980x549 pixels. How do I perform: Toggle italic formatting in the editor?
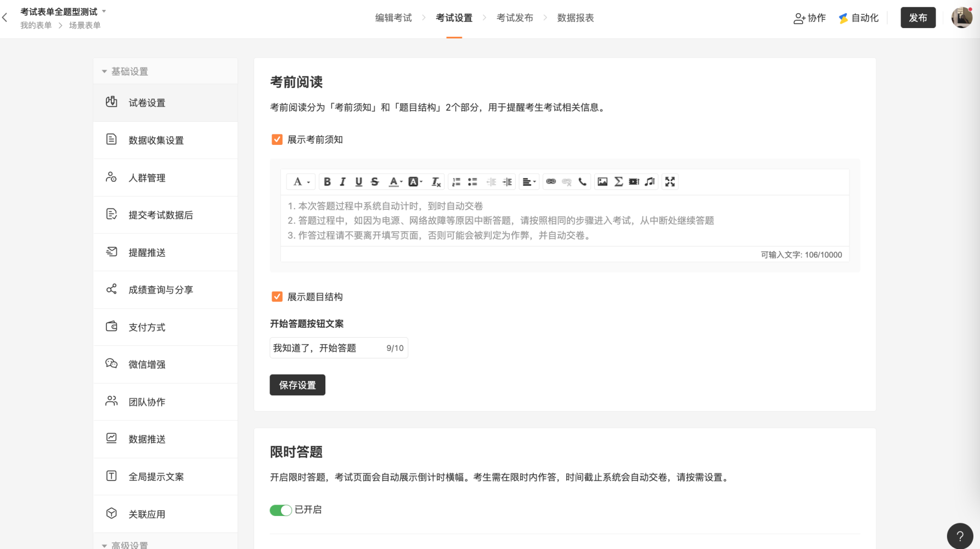[x=343, y=182]
